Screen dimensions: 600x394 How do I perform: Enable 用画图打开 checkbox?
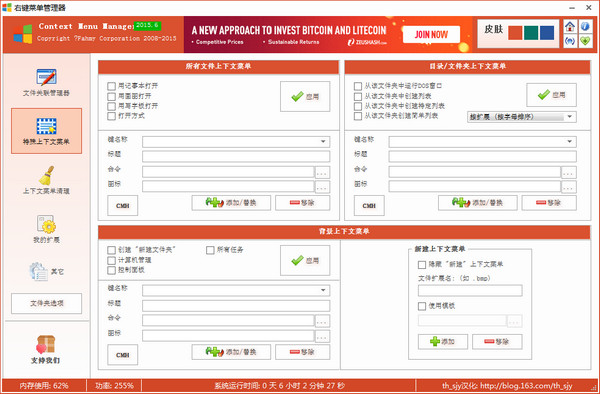click(x=111, y=96)
